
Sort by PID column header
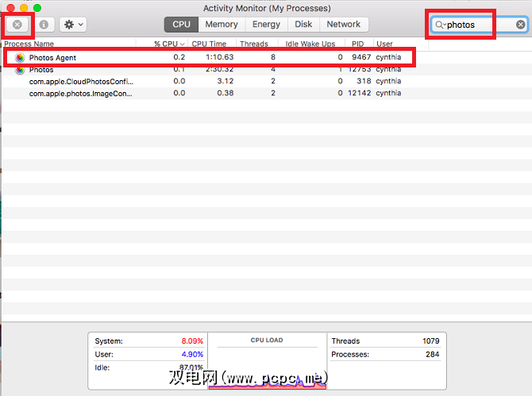coord(357,44)
